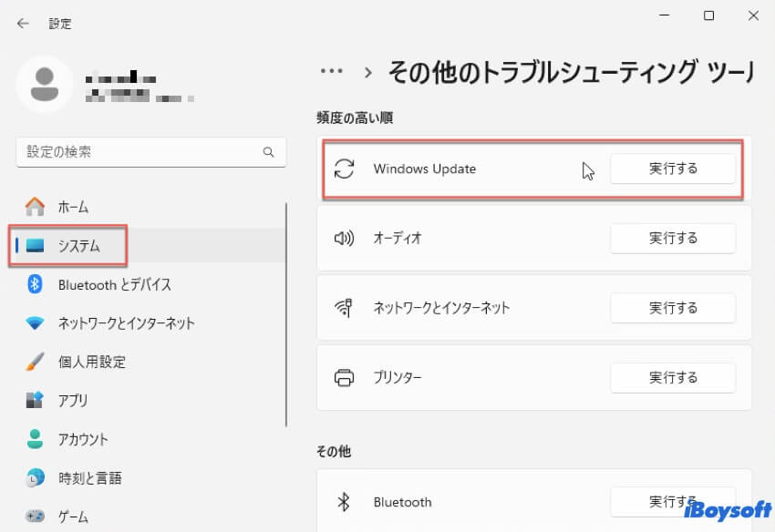Image resolution: width=775 pixels, height=532 pixels.
Task: Expand breadcrumb ellipsis menu
Action: pyautogui.click(x=331, y=71)
